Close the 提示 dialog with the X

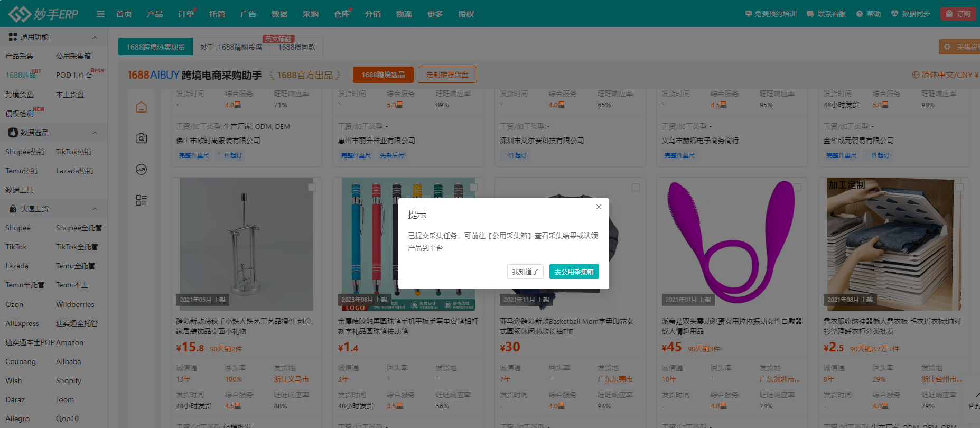tap(599, 207)
